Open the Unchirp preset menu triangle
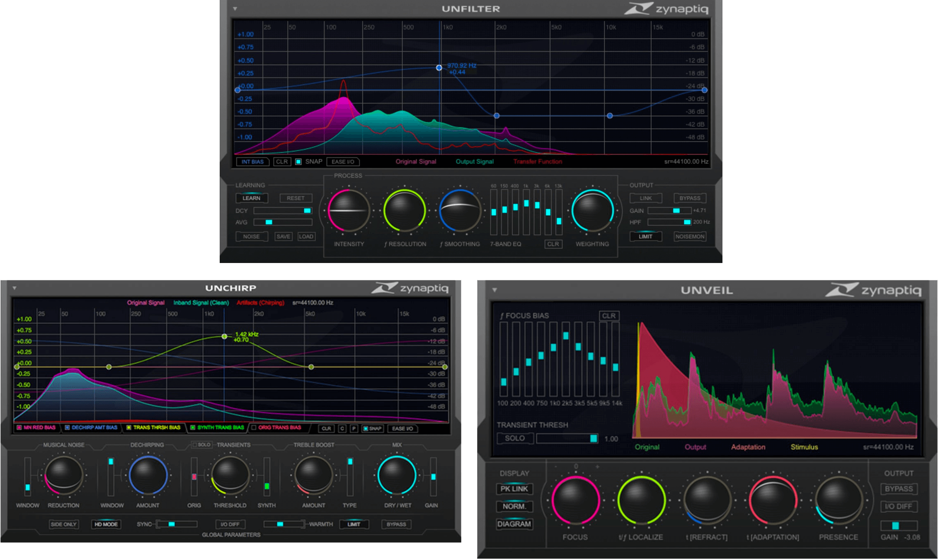Viewport: 938px width, 560px height. pyautogui.click(x=15, y=288)
